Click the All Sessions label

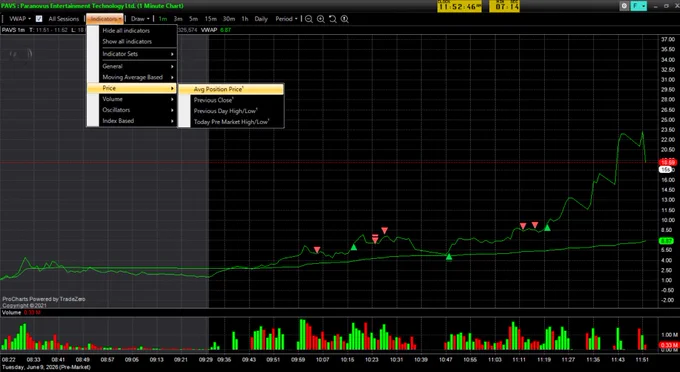(x=64, y=19)
